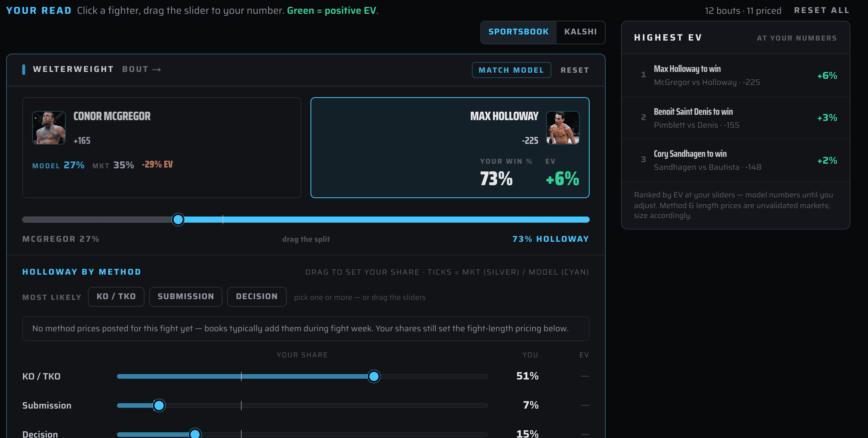Toggle KO / TKO as most likely
The width and height of the screenshot is (868, 438).
(116, 297)
